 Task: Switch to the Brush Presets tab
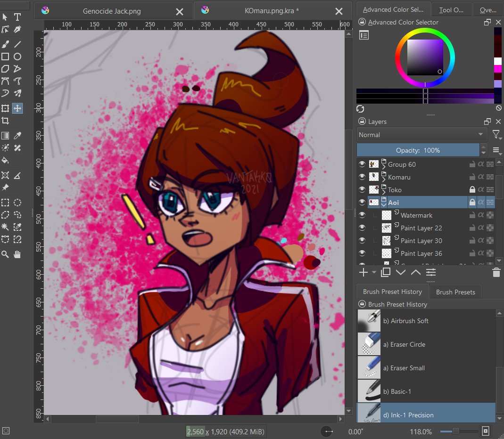455,292
